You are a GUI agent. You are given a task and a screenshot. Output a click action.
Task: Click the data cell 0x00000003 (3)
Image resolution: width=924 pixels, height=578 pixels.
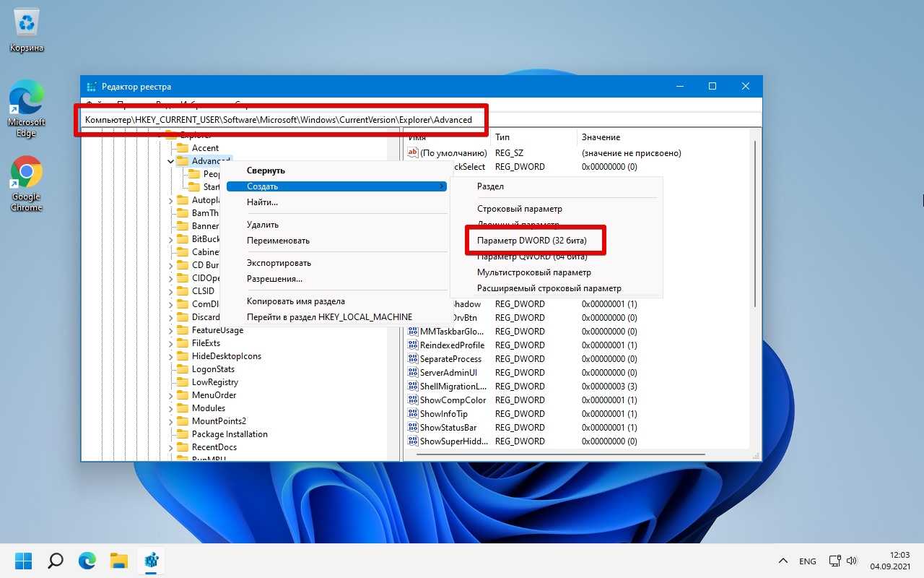(x=609, y=387)
